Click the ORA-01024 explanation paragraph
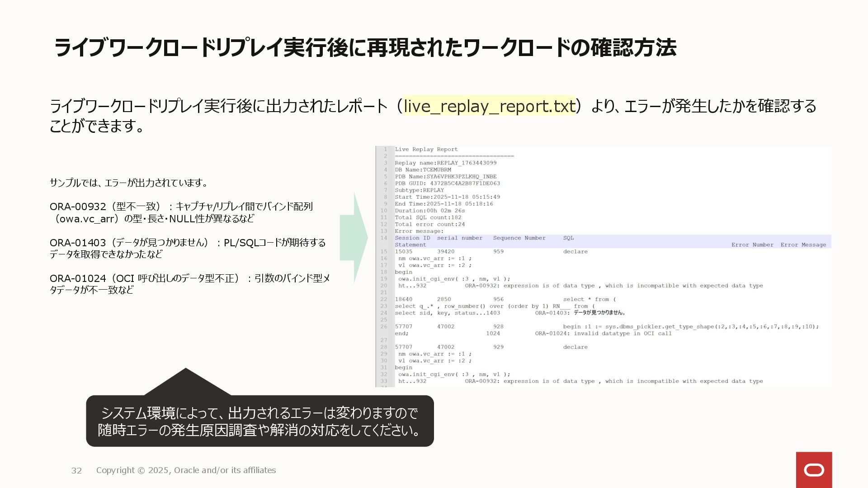The image size is (868, 488). click(x=189, y=284)
